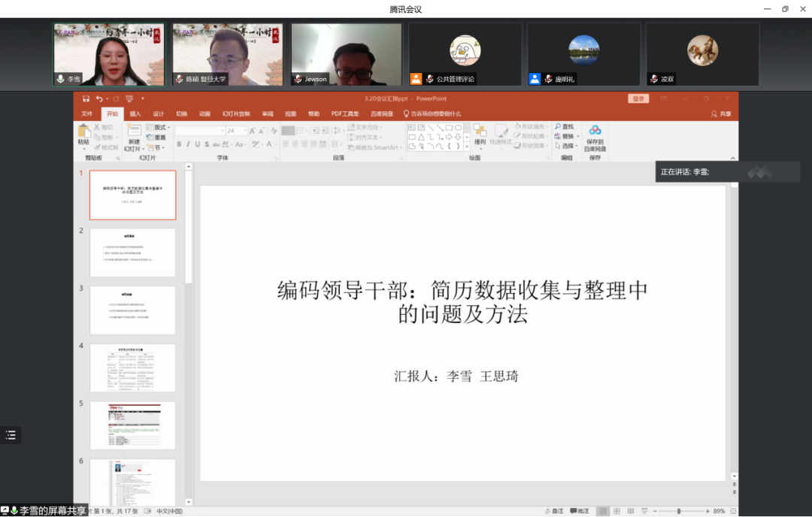Open the Insert (插入) ribbon tab

135,114
